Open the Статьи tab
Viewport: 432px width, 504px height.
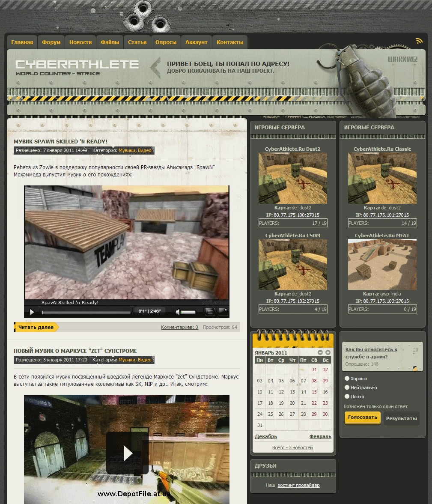click(137, 42)
